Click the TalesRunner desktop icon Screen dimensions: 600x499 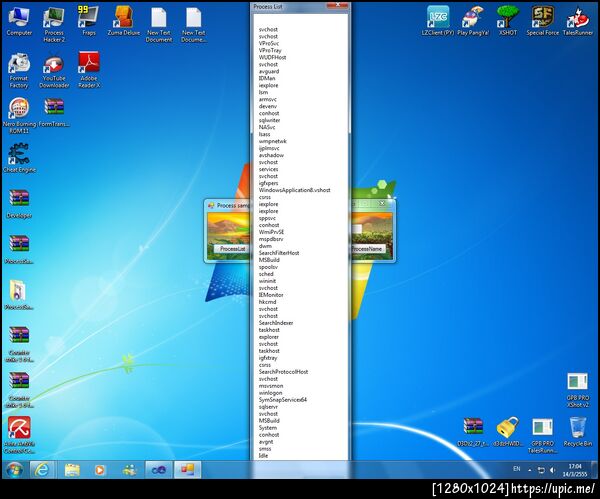578,21
